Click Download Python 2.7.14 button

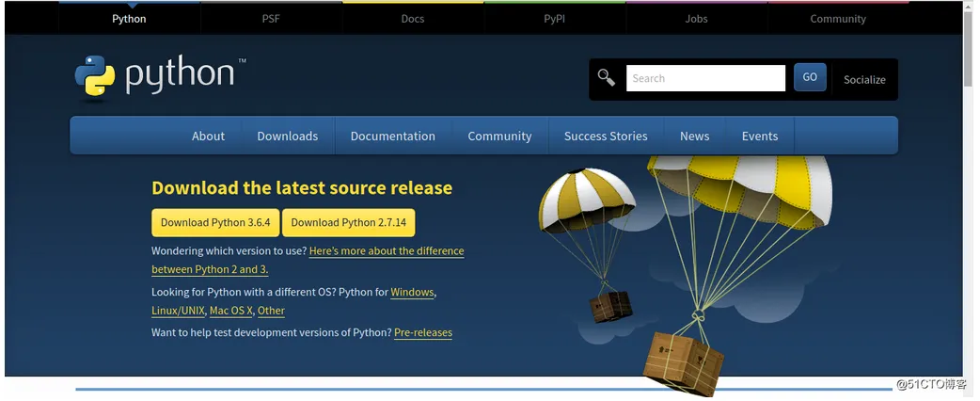[x=349, y=223]
